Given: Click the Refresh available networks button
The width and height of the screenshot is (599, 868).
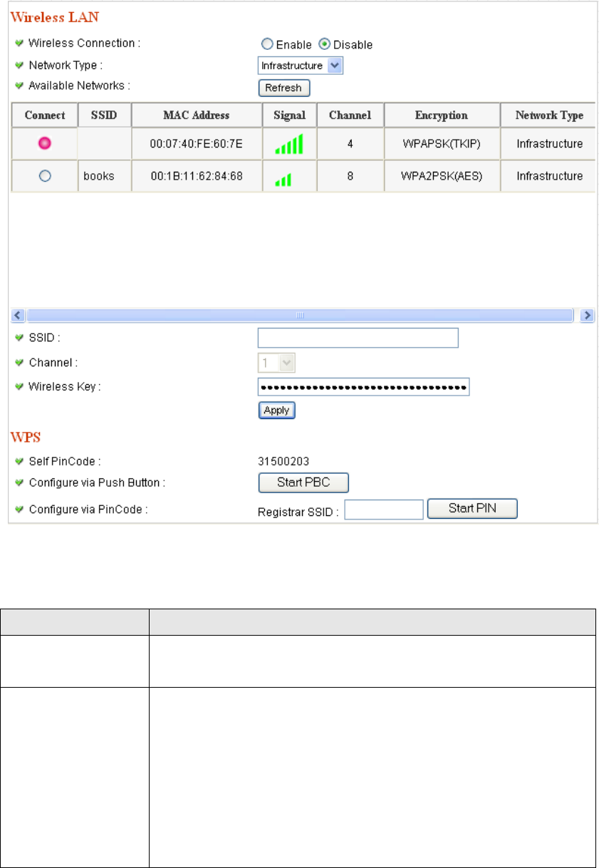Looking at the screenshot, I should coord(283,88).
